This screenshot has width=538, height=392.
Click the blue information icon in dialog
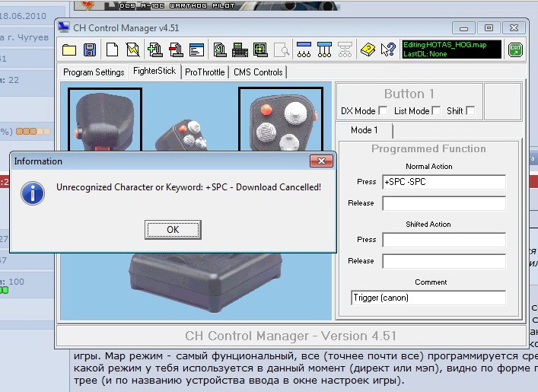pos(33,193)
